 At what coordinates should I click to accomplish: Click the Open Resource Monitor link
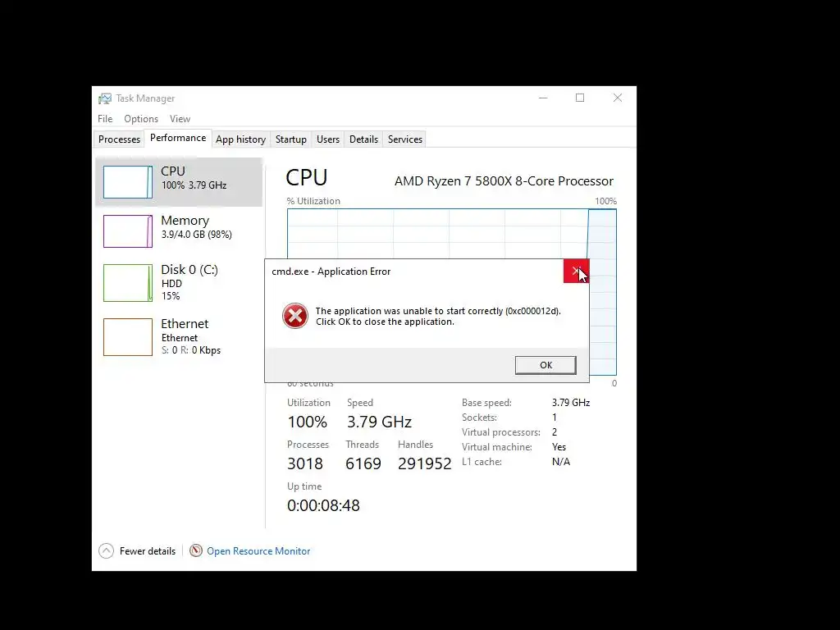pyautogui.click(x=258, y=550)
